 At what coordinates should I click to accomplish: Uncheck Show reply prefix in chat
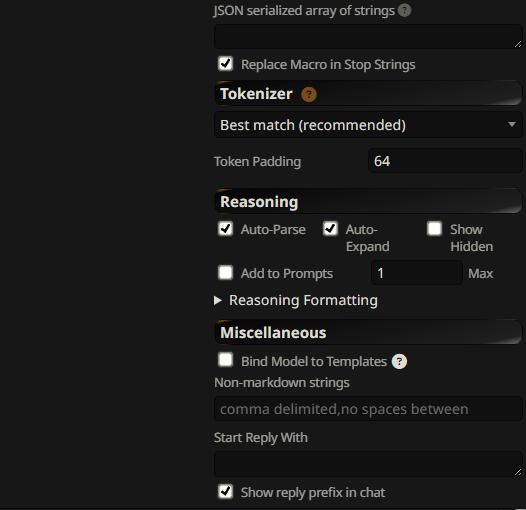(225, 492)
